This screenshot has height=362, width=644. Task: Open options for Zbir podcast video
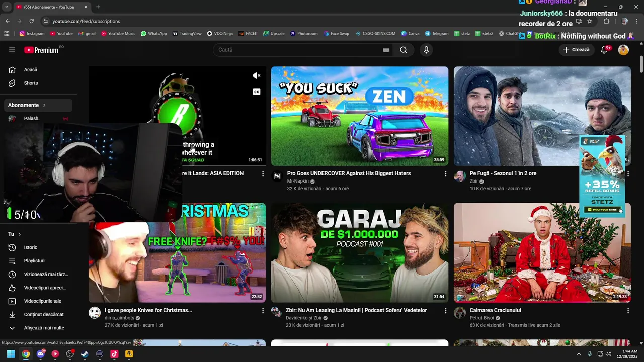pyautogui.click(x=445, y=311)
